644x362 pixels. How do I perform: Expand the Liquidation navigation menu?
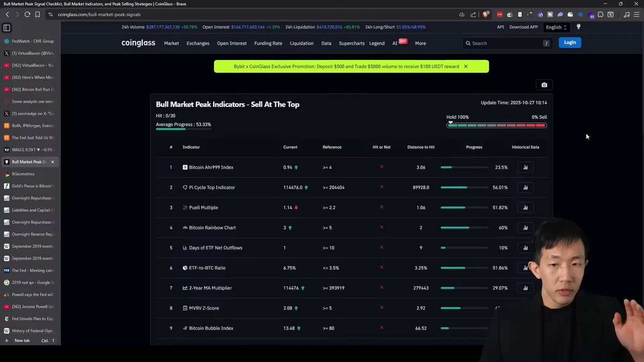(x=302, y=43)
